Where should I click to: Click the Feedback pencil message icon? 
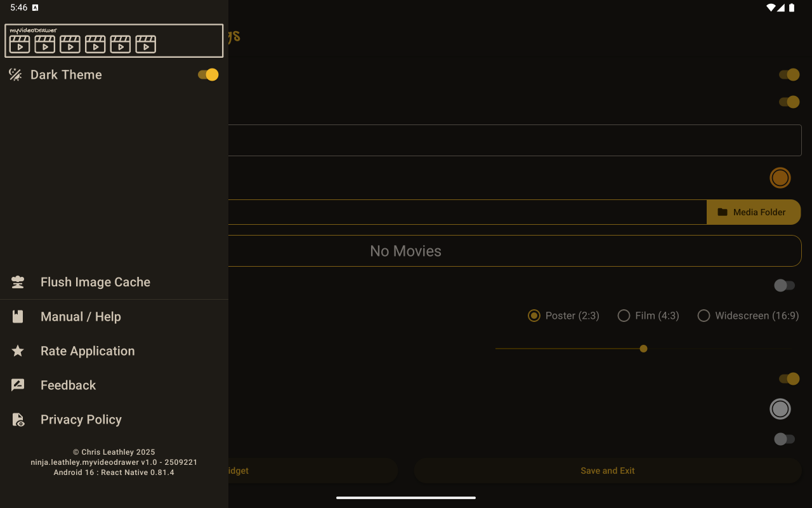[18, 385]
